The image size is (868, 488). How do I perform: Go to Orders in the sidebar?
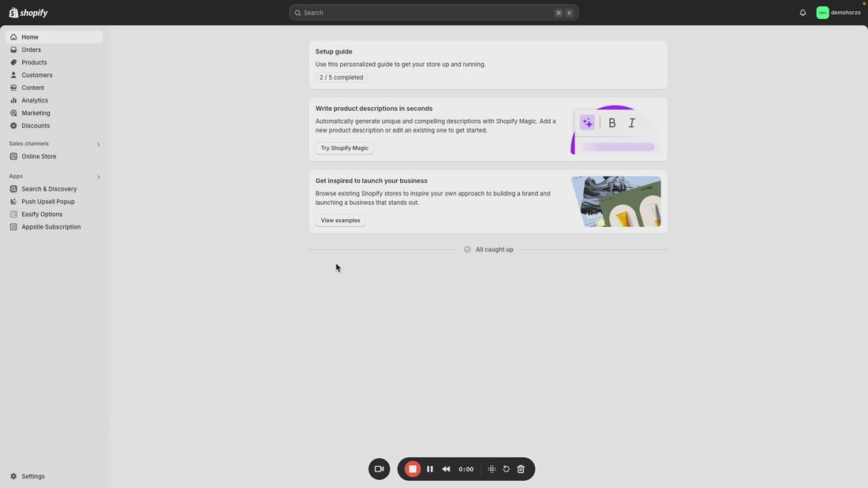coord(31,50)
